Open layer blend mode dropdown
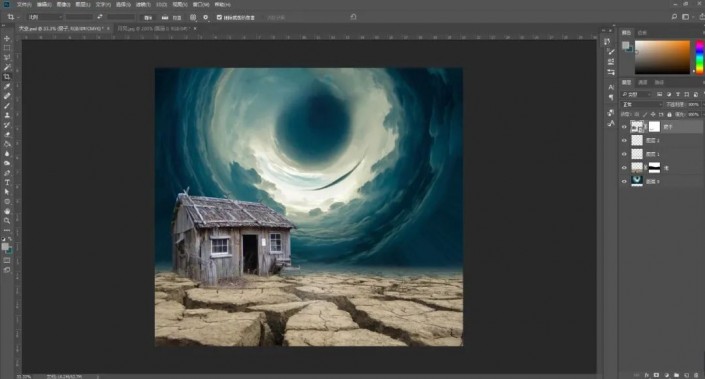 click(642, 104)
